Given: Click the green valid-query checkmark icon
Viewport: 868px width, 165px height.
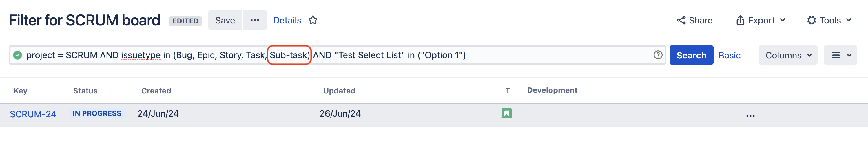Looking at the screenshot, I should point(17,55).
